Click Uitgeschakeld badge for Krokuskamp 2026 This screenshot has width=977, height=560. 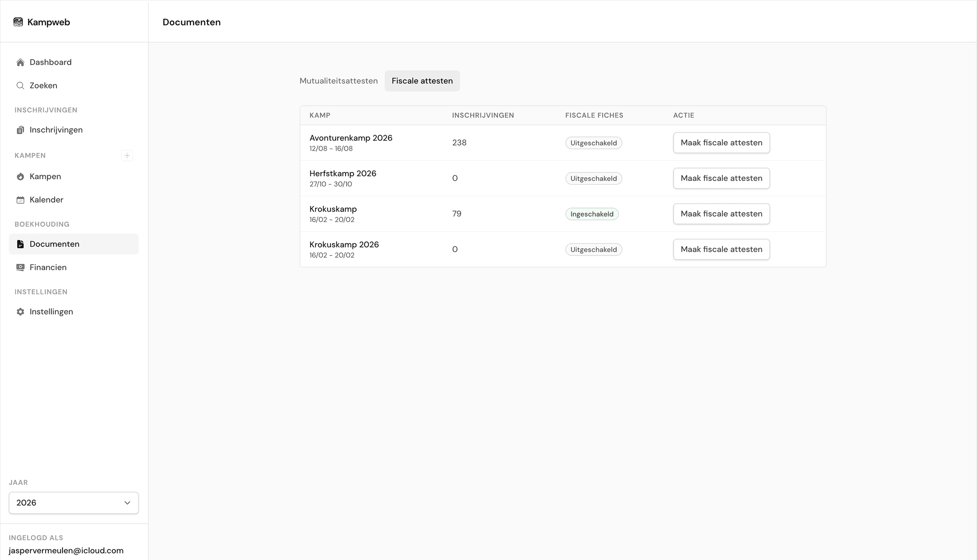coord(593,250)
